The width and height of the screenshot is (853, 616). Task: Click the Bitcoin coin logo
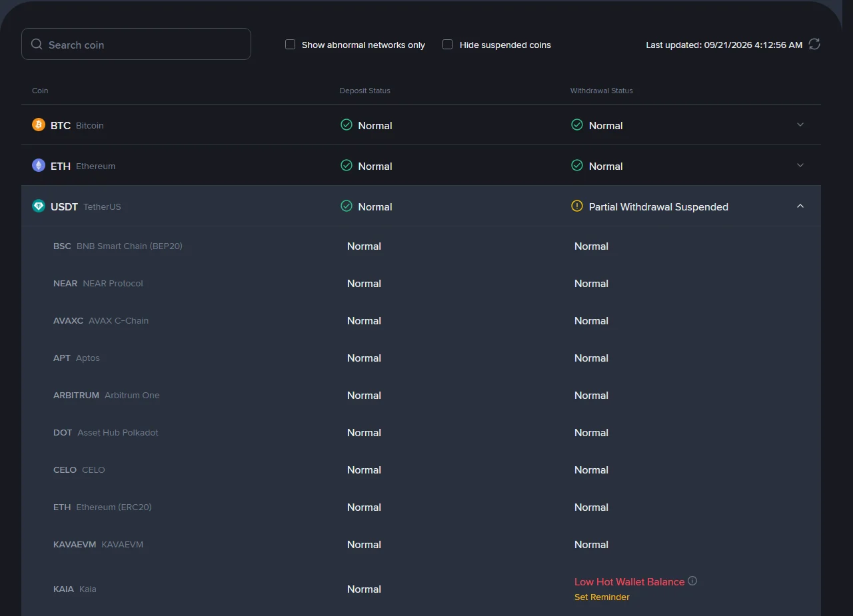(x=39, y=125)
